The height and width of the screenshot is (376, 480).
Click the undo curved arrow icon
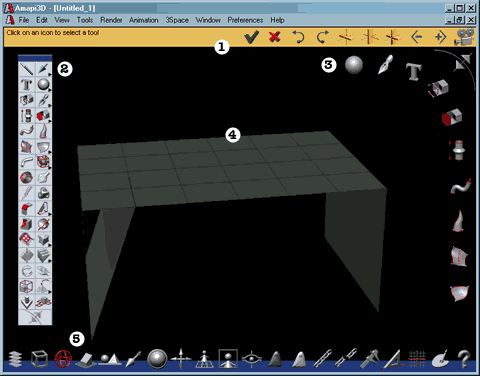click(298, 37)
